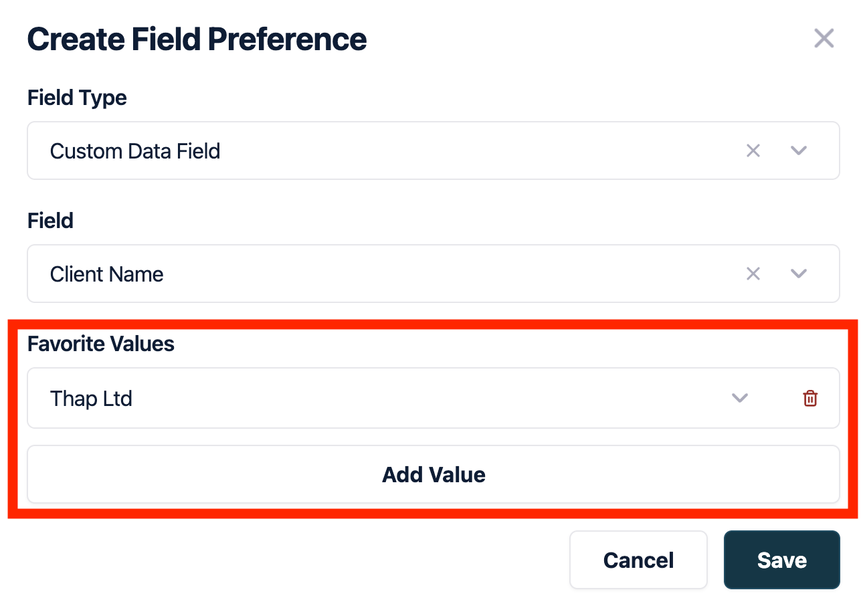Close the Create Field Preference dialog
Viewport: 861px width, 616px height.
tap(824, 39)
